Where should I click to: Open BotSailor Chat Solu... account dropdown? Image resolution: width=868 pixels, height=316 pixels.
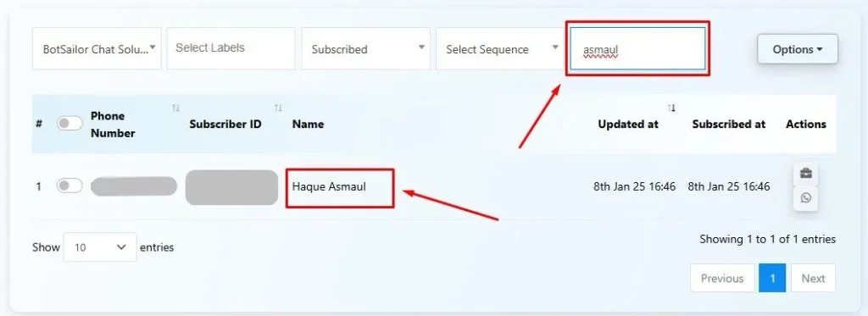[x=97, y=48]
